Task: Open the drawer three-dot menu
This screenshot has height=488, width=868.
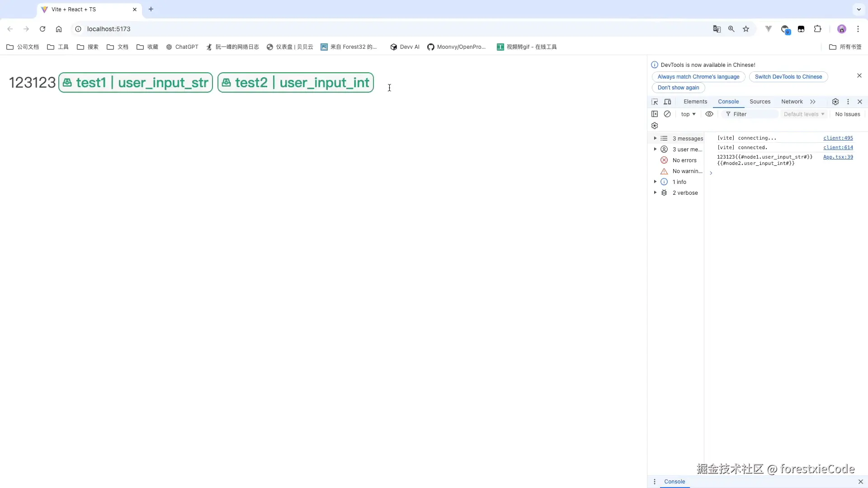Action: click(x=655, y=482)
